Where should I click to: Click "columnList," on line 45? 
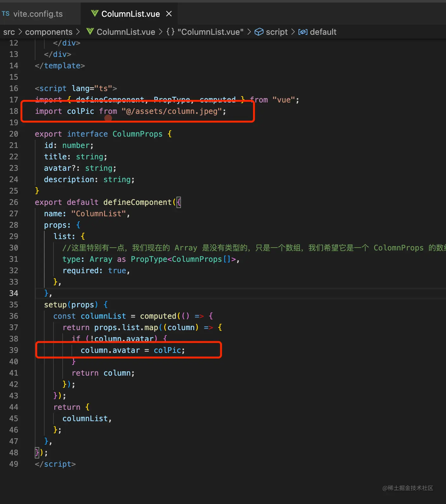87,419
